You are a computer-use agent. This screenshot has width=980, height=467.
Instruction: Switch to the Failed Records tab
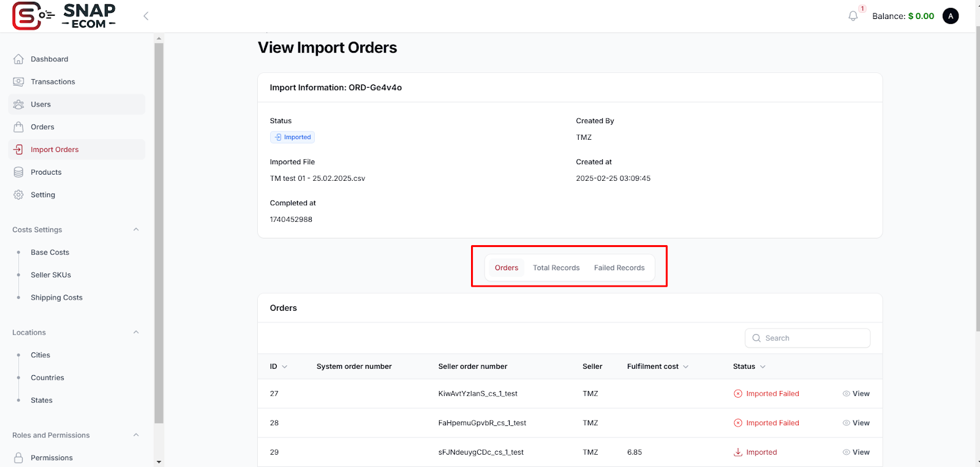(x=619, y=268)
